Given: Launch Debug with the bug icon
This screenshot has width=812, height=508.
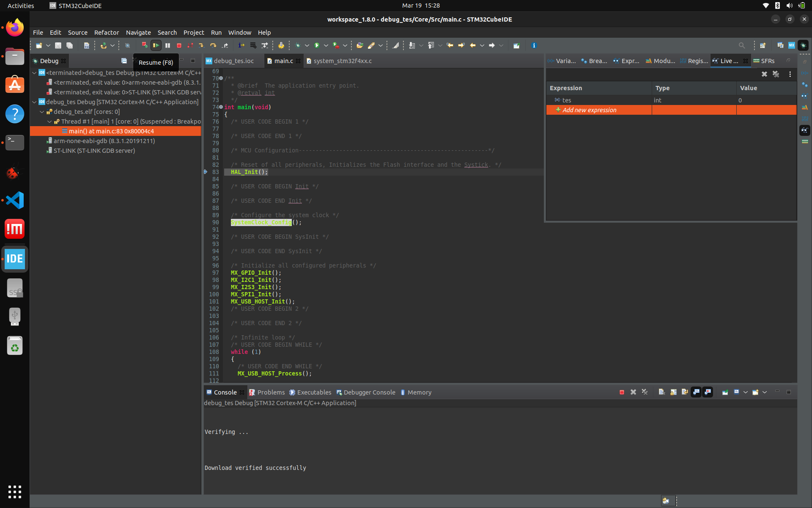Looking at the screenshot, I should pos(298,45).
